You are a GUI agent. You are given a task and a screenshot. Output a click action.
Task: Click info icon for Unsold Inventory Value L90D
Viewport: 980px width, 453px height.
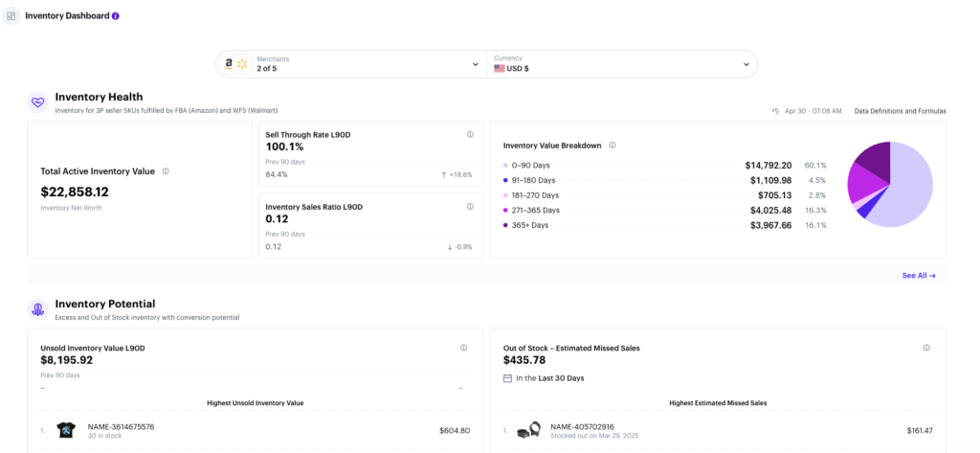click(x=463, y=348)
